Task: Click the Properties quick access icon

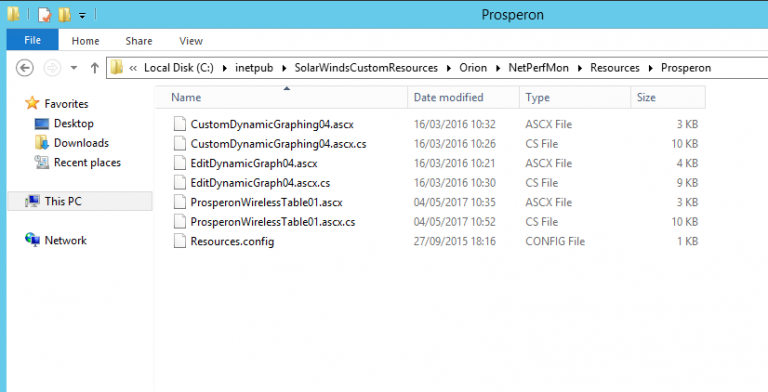Action: coord(44,15)
